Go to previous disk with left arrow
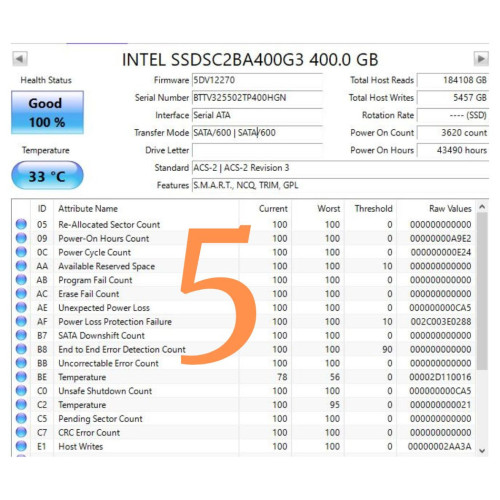This screenshot has height=500, width=500. (20, 59)
